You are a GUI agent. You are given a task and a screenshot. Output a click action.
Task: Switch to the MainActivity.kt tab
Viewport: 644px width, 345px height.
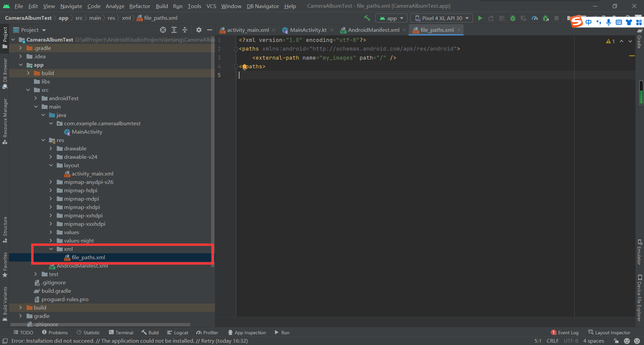click(x=308, y=30)
